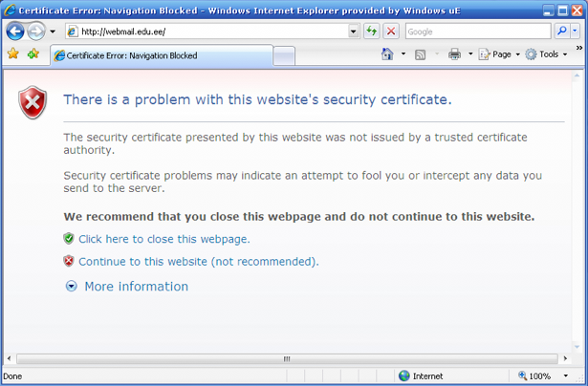Image resolution: width=588 pixels, height=386 pixels.
Task: Click the error heading about security certificate
Action: tap(257, 99)
